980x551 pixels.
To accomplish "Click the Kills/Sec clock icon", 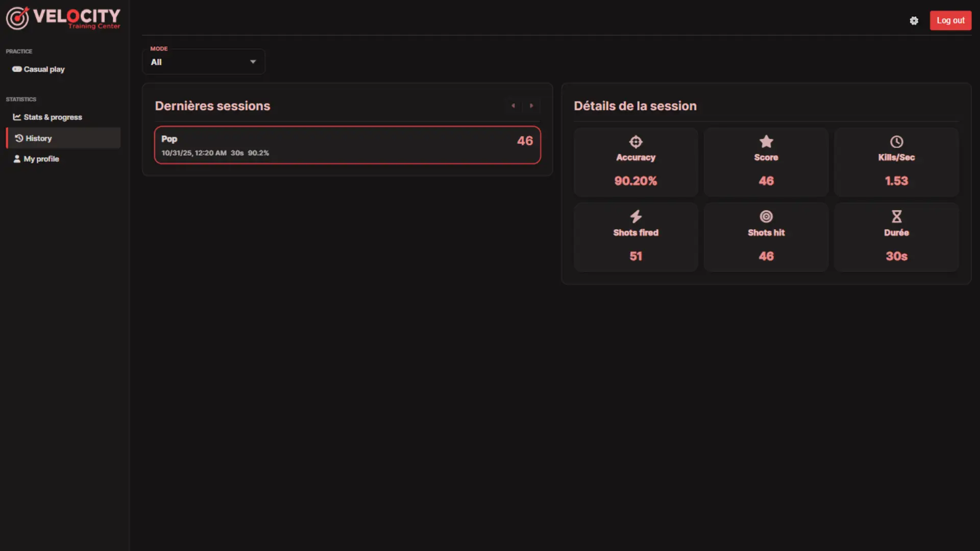I will click(896, 142).
